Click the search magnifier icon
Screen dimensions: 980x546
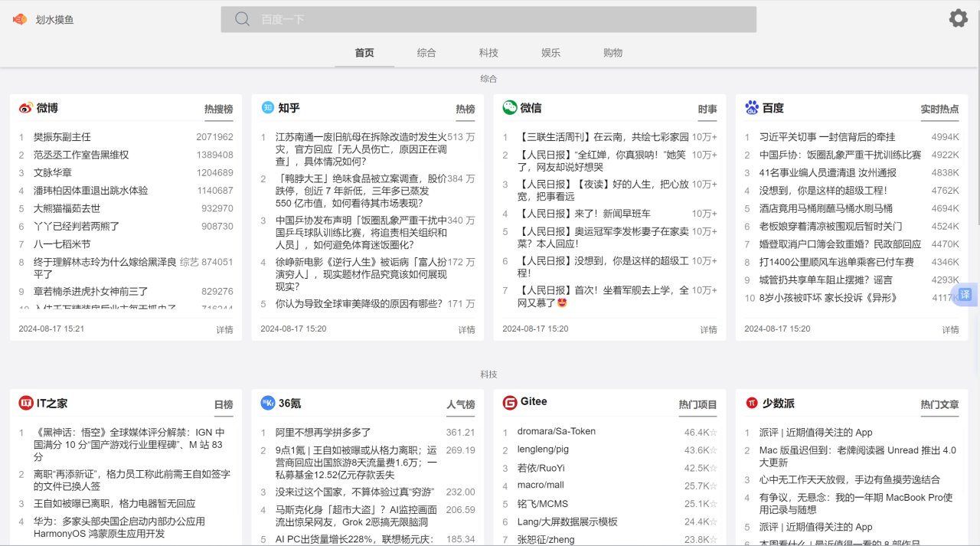click(243, 19)
